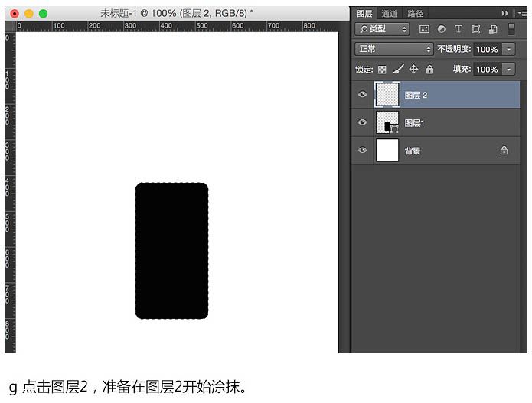Click the smart object filter icon
The height and width of the screenshot is (403, 532).
tap(492, 29)
